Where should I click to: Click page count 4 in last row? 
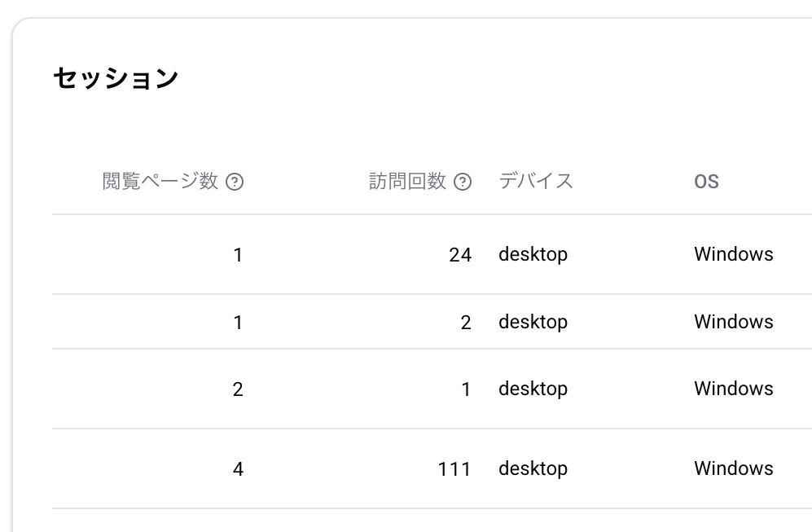pos(238,468)
